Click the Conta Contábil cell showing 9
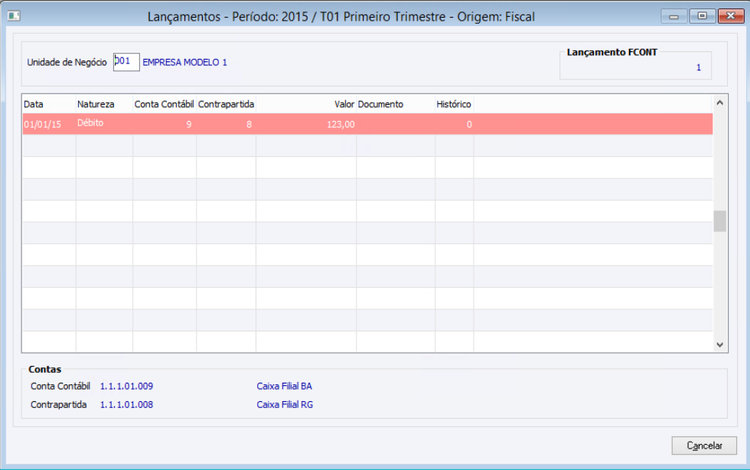The image size is (750, 470). [165, 124]
